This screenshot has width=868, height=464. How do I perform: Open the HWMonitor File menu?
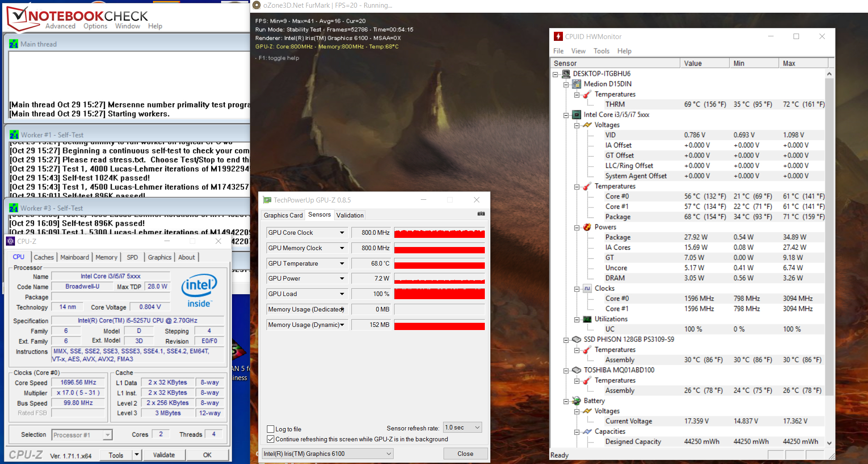pos(558,51)
